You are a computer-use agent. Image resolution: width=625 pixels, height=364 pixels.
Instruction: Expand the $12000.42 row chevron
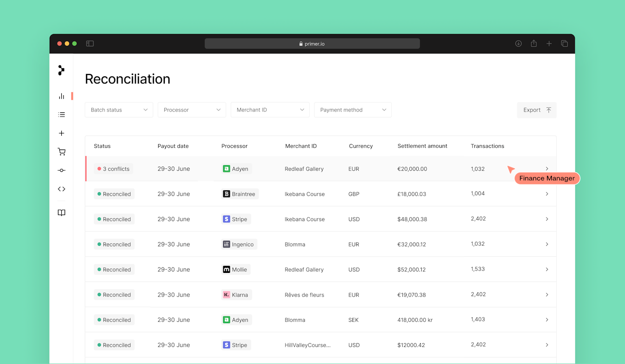tap(547, 345)
